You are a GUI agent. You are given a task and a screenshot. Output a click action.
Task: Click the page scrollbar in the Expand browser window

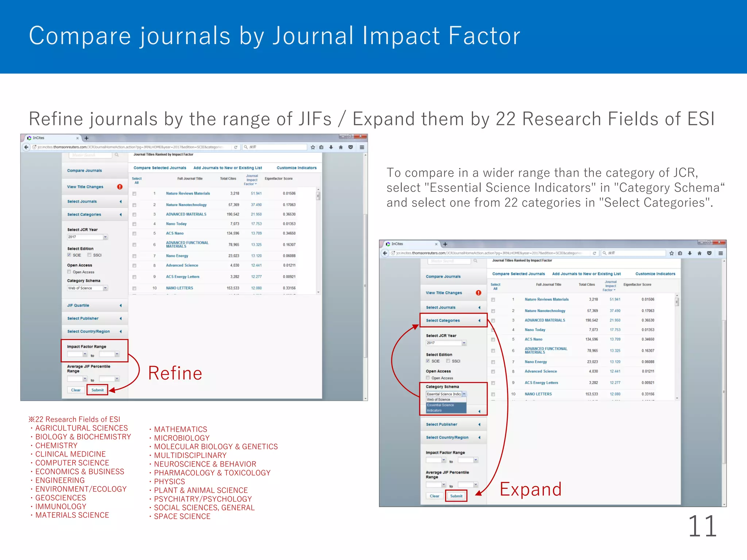pos(724,392)
